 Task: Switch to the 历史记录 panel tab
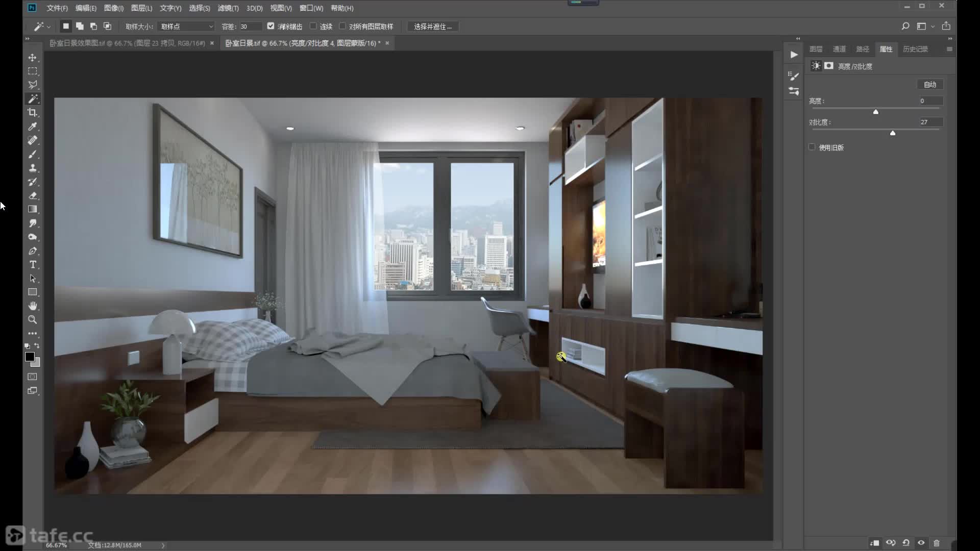[915, 49]
